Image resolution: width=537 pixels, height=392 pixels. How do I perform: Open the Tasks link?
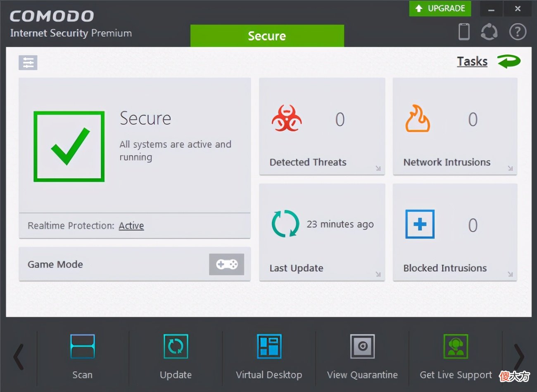(x=472, y=61)
